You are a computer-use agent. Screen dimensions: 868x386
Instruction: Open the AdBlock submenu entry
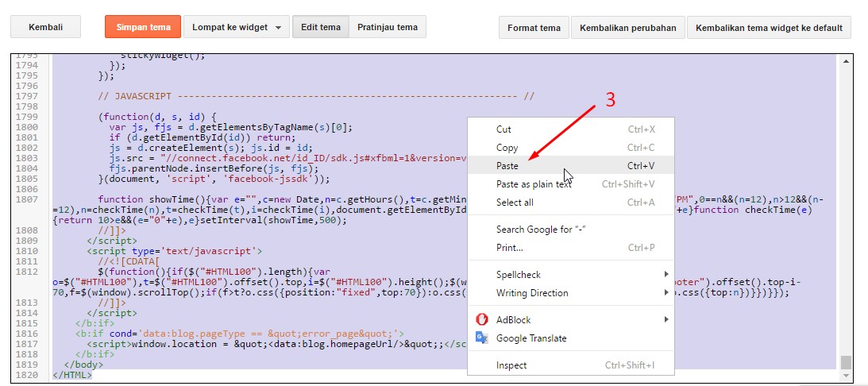pyautogui.click(x=571, y=320)
